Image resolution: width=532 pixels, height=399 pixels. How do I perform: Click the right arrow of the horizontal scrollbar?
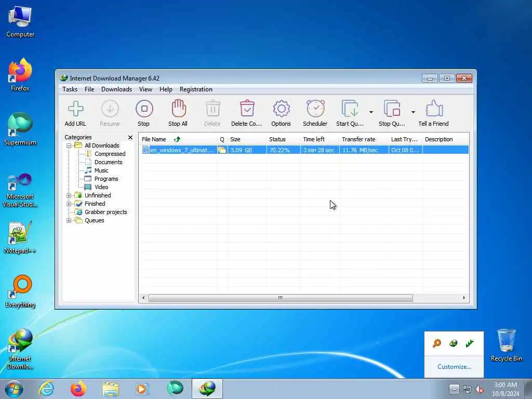tap(464, 298)
